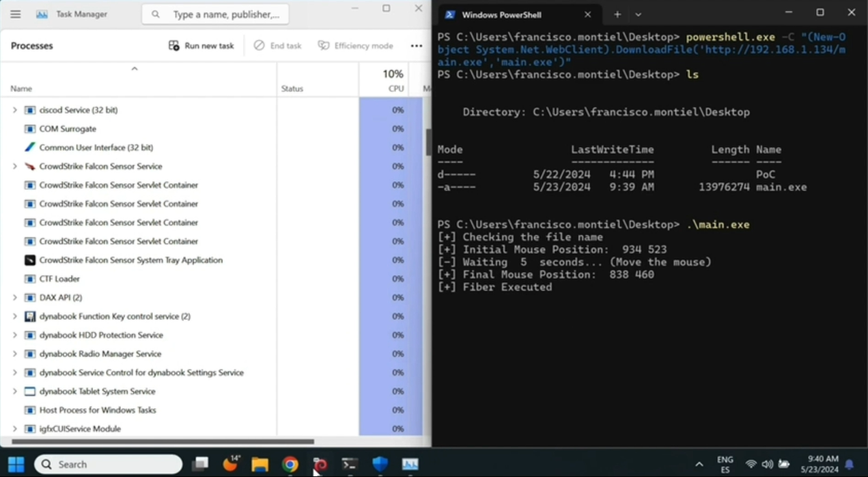Open the red swirl app on taskbar
Image resolution: width=868 pixels, height=477 pixels.
(x=320, y=465)
